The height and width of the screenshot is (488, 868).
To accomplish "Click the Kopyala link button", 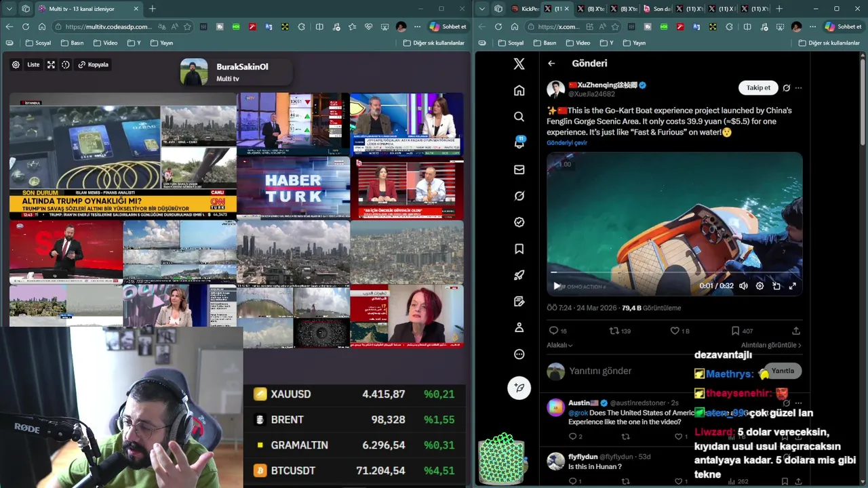I will coord(93,65).
